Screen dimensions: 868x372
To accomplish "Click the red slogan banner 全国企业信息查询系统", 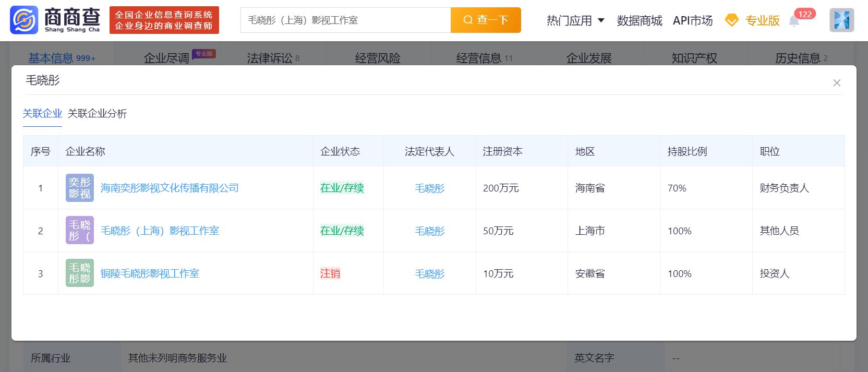I will [x=164, y=20].
